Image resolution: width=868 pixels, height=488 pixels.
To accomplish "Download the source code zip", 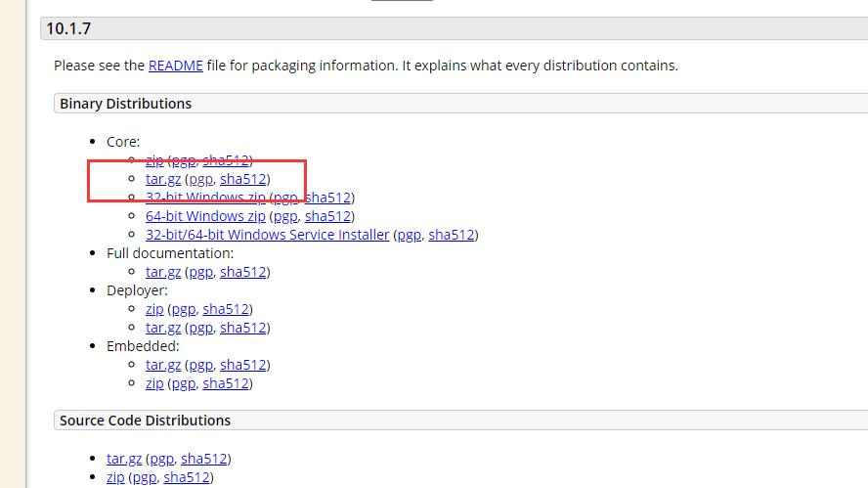I will pos(115,477).
